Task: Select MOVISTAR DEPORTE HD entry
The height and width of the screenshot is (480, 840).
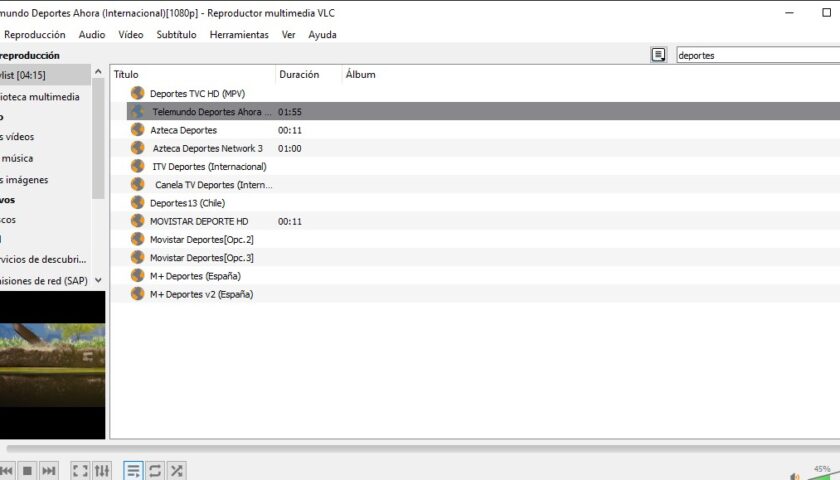Action: coord(199,221)
